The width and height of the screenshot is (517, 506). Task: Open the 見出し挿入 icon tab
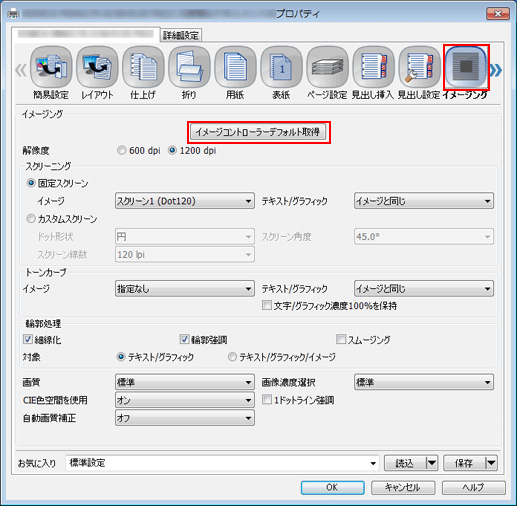coord(373,73)
